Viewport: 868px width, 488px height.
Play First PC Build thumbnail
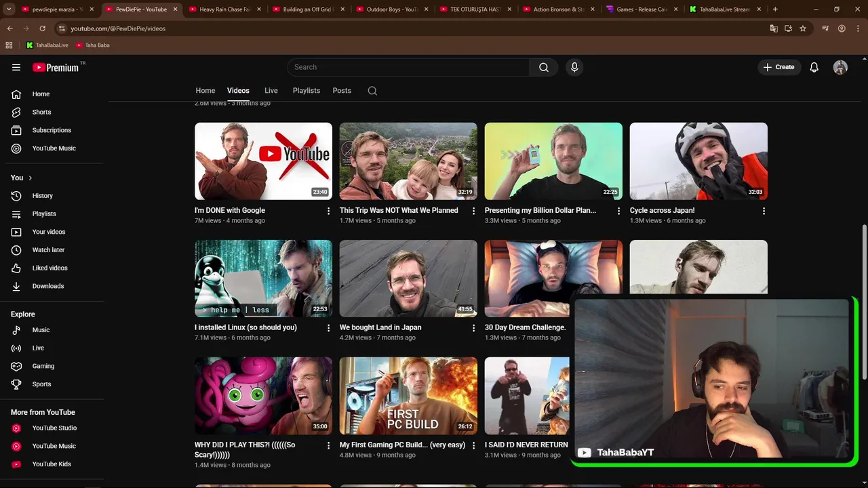(x=408, y=396)
